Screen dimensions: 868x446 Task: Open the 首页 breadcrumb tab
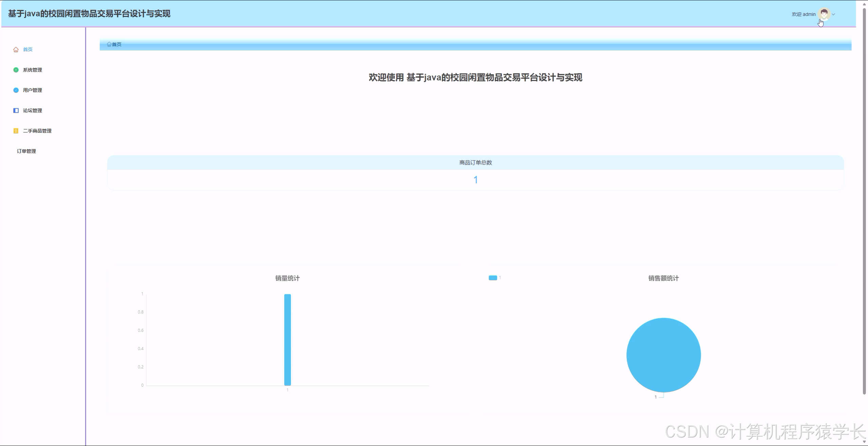coord(115,44)
